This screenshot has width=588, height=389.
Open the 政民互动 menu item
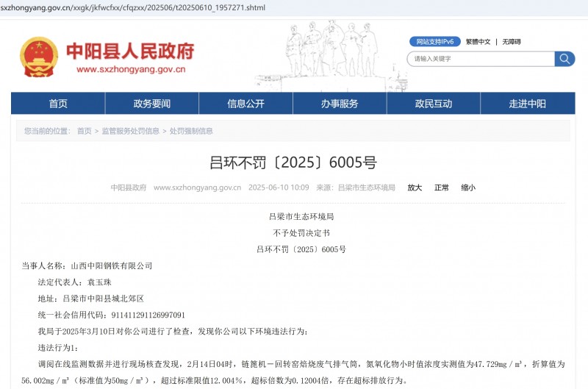pyautogui.click(x=433, y=104)
